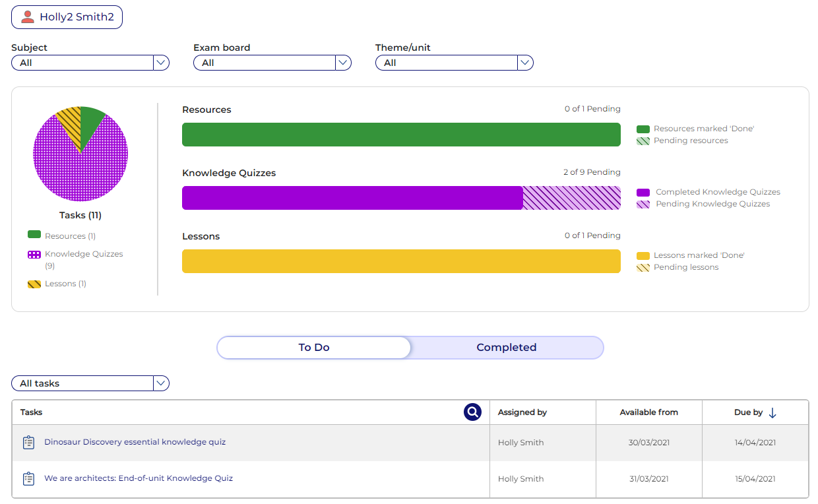Open the Subject dropdown

click(161, 63)
